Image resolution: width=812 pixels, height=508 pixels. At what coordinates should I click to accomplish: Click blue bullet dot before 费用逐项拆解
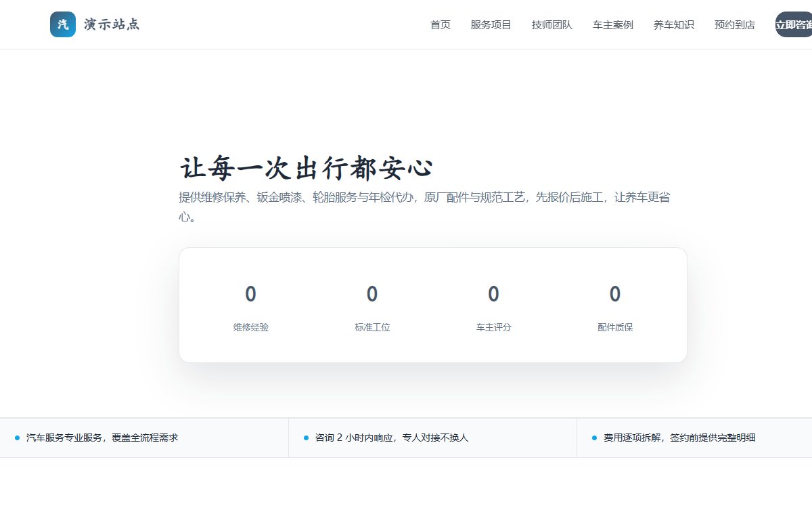click(x=594, y=438)
